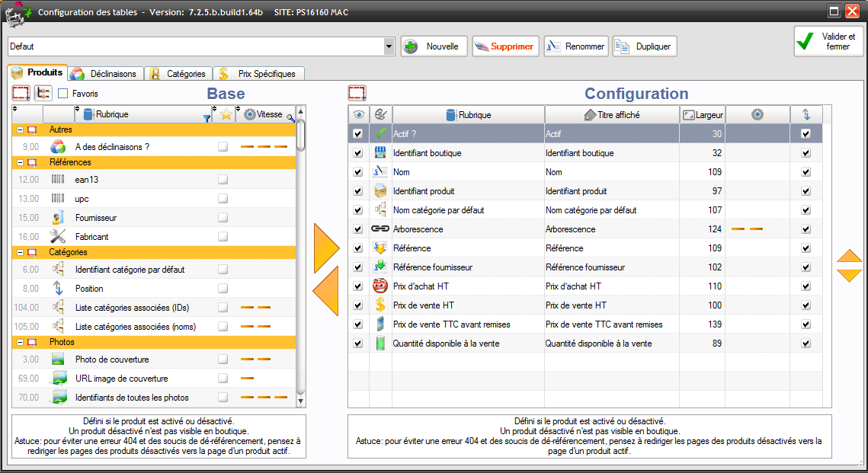Viewport: 868px width, 473px height.
Task: Click the shop icon of Identifiant boutique row
Action: pos(380,152)
